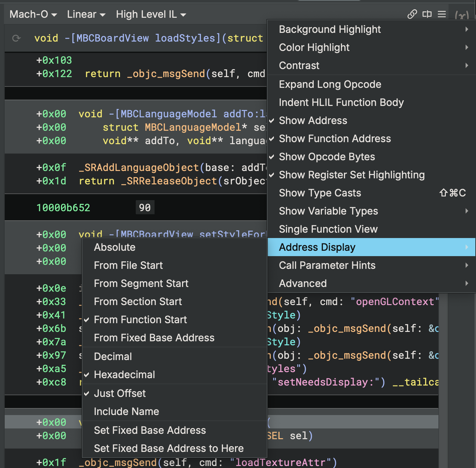Select Include Name option

tap(175, 412)
